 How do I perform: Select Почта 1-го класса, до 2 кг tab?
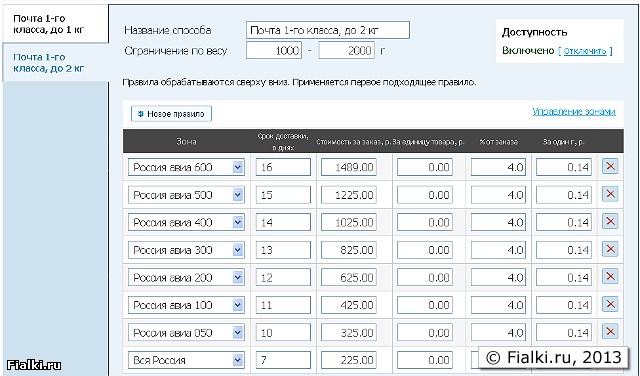pos(55,62)
